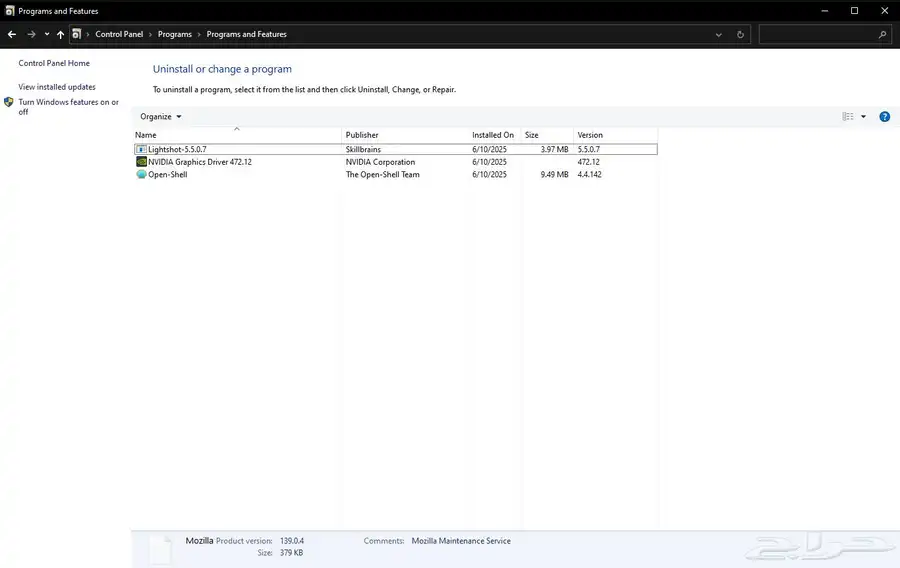Screen dimensions: 900x568
Task: Click The Open-Shell Team publisher cell
Action: (x=382, y=174)
